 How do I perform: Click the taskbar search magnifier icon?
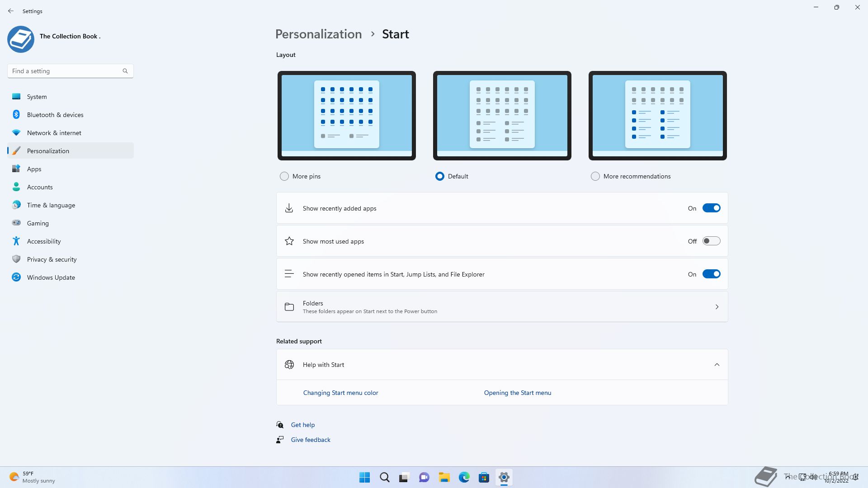[384, 477]
